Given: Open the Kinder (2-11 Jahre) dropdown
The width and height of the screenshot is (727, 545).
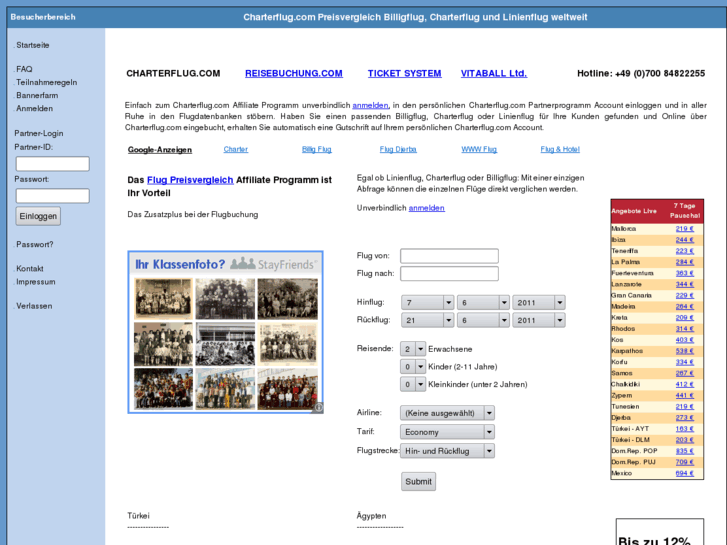Looking at the screenshot, I should point(413,367).
